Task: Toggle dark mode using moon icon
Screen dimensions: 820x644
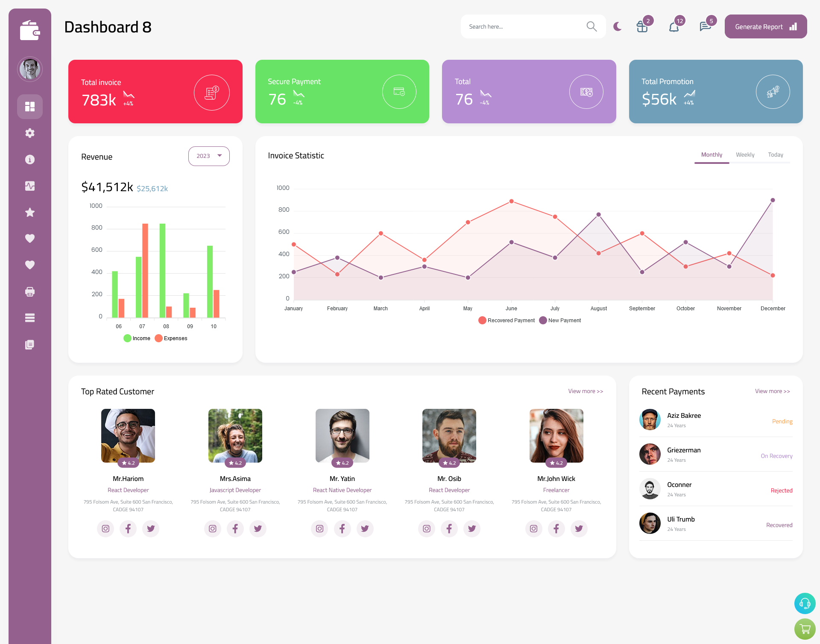Action: tap(618, 26)
